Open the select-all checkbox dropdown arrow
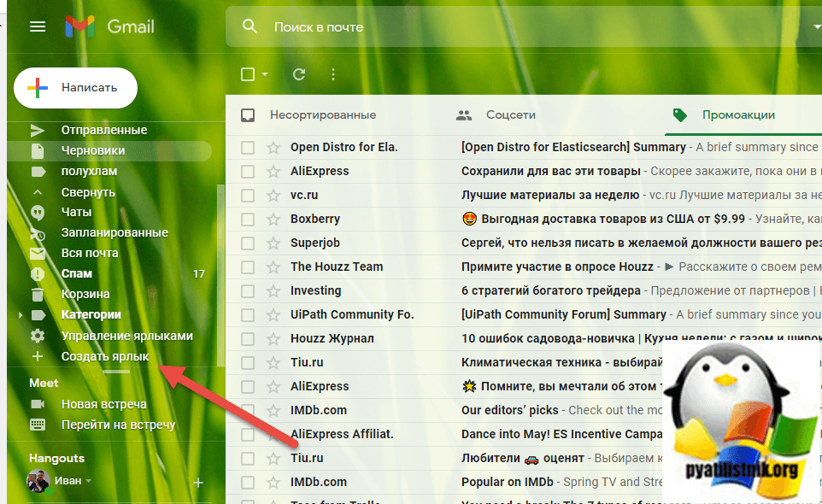822x504 pixels. (x=265, y=74)
